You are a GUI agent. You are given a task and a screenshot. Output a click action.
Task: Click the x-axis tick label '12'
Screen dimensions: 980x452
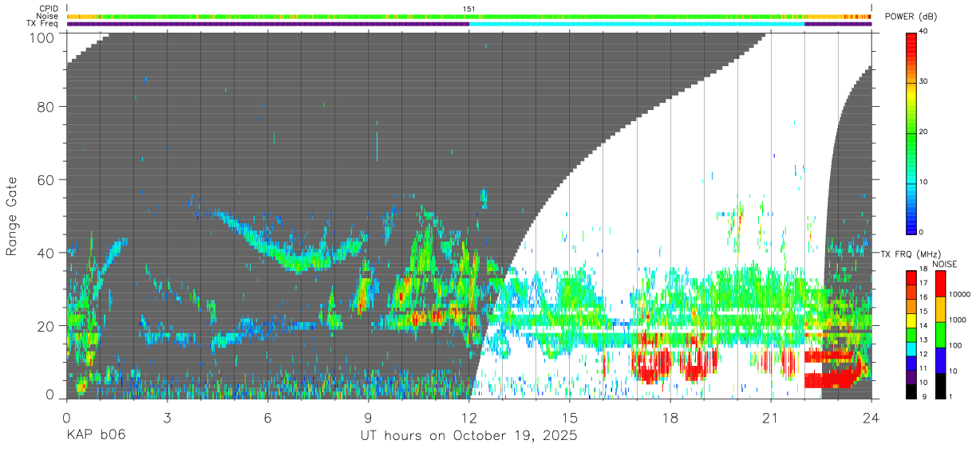pyautogui.click(x=469, y=418)
